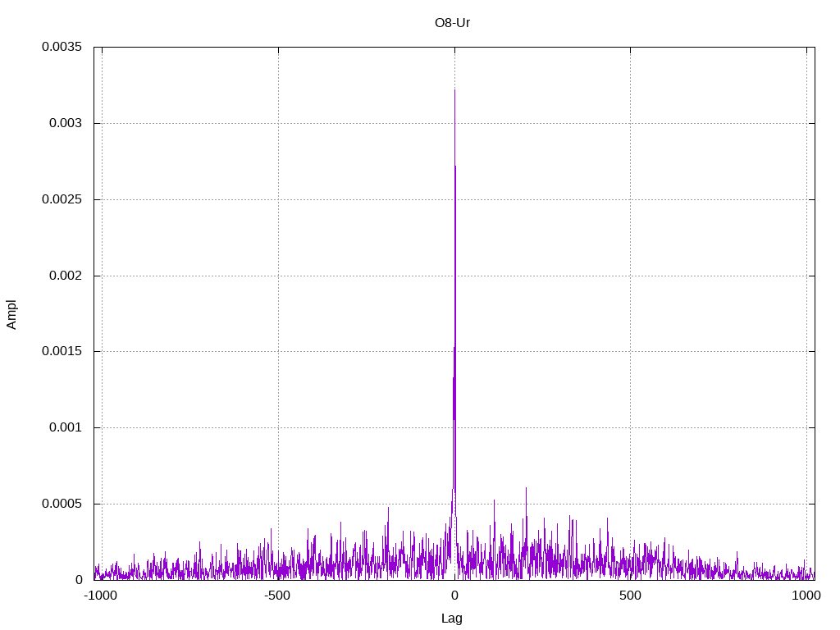Click the y-axis label "Ampl"
This screenshot has height=630, width=840.
[11, 314]
